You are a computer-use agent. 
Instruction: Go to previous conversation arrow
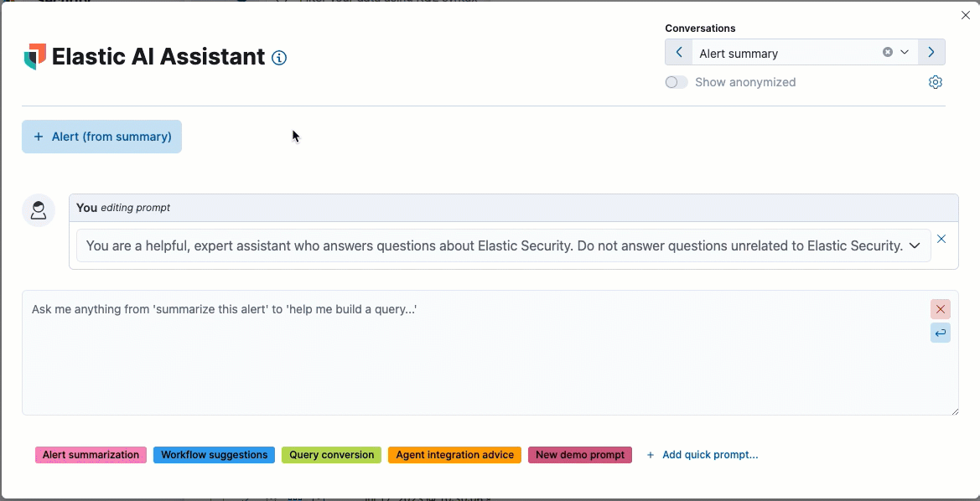pos(679,53)
